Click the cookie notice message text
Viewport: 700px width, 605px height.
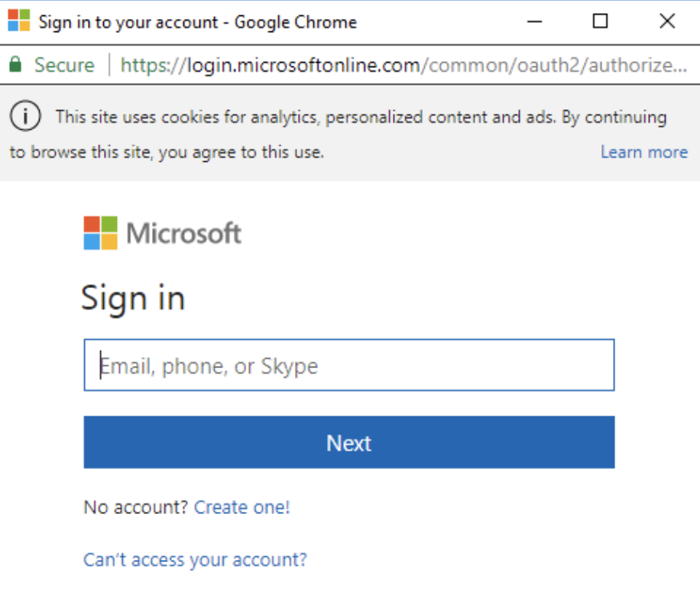click(x=359, y=118)
